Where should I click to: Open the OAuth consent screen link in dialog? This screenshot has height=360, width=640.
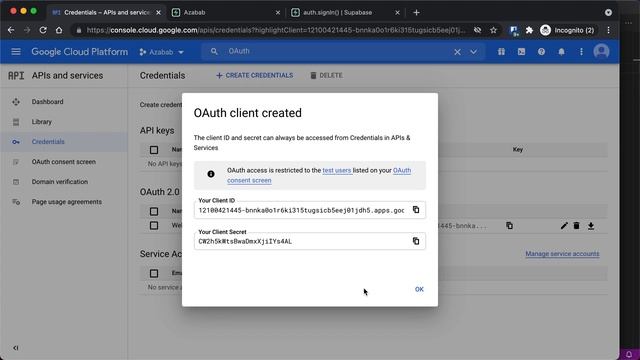point(319,175)
